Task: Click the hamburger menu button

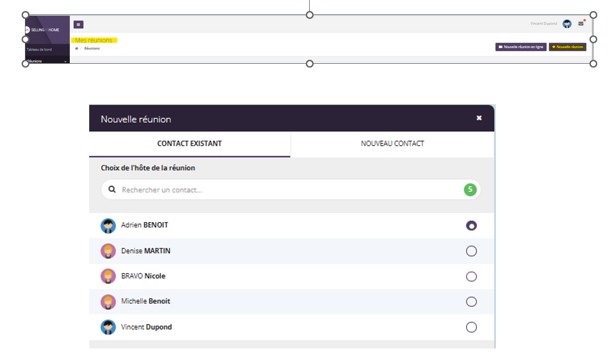Action: coord(78,24)
